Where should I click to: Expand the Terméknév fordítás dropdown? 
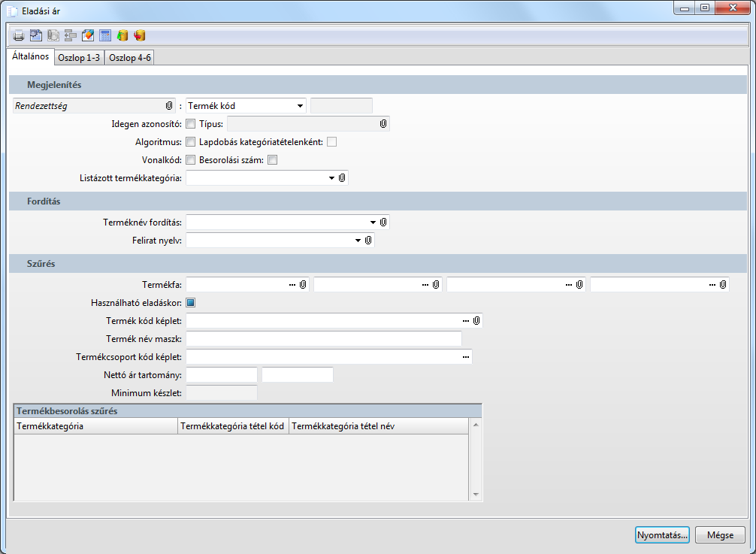pos(373,223)
